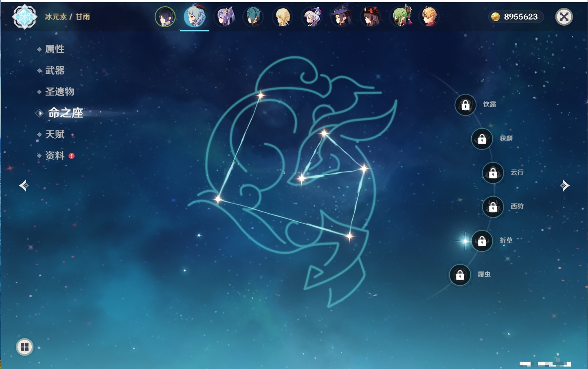Image resolution: width=588 pixels, height=369 pixels.
Task: Open the 属性 attributes tab
Action: (x=55, y=49)
